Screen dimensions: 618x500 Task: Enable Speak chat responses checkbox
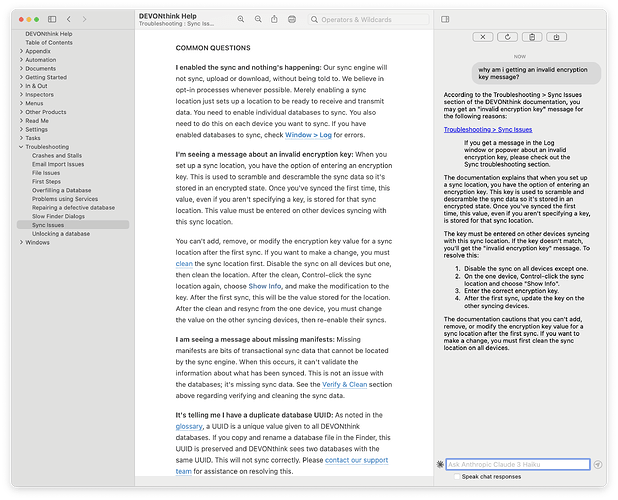tap(458, 477)
